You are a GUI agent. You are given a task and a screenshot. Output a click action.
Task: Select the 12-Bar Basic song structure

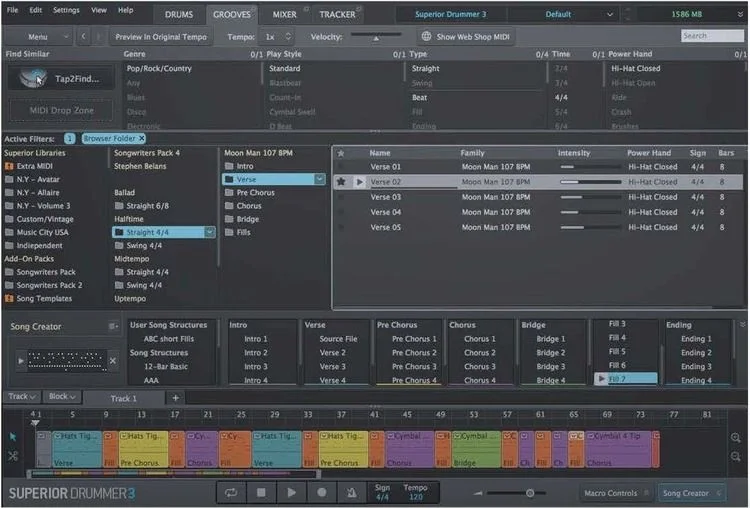point(166,366)
